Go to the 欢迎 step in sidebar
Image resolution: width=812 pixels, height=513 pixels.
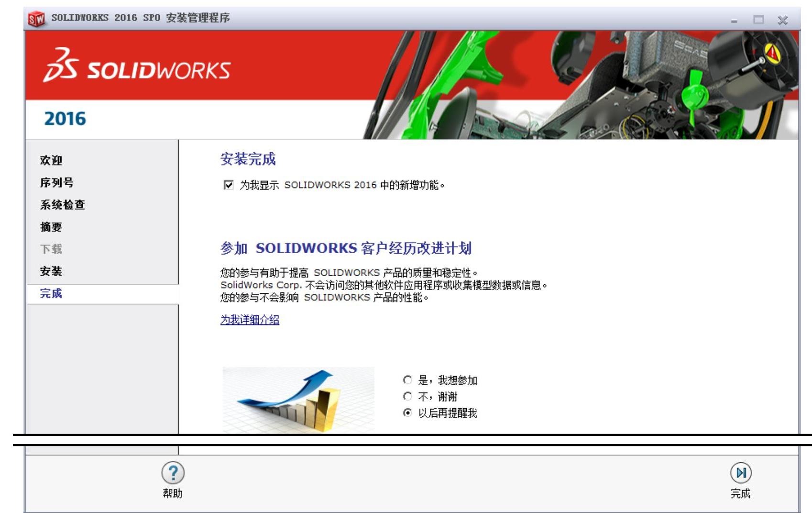tap(51, 160)
